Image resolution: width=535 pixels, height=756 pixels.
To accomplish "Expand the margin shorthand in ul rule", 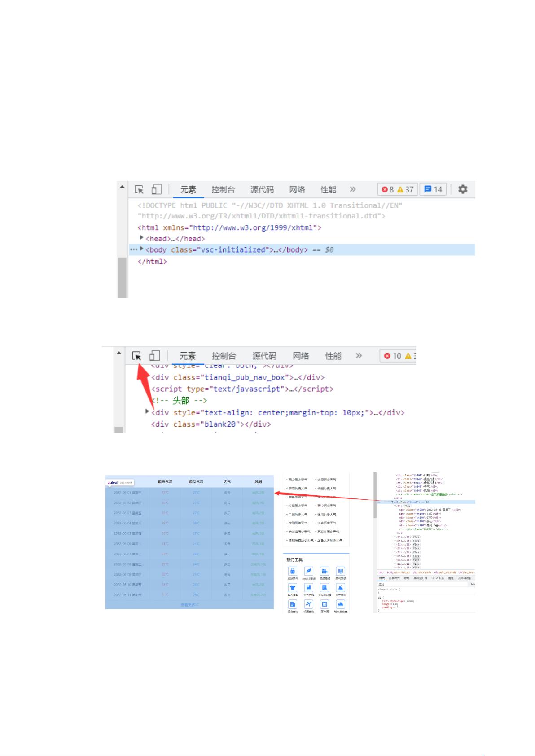I will pos(394,604).
